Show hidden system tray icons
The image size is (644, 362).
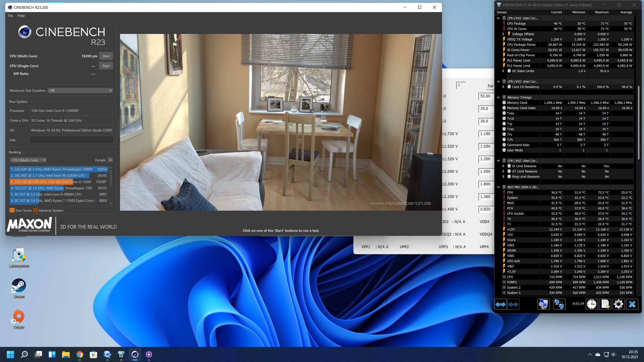tap(590, 354)
